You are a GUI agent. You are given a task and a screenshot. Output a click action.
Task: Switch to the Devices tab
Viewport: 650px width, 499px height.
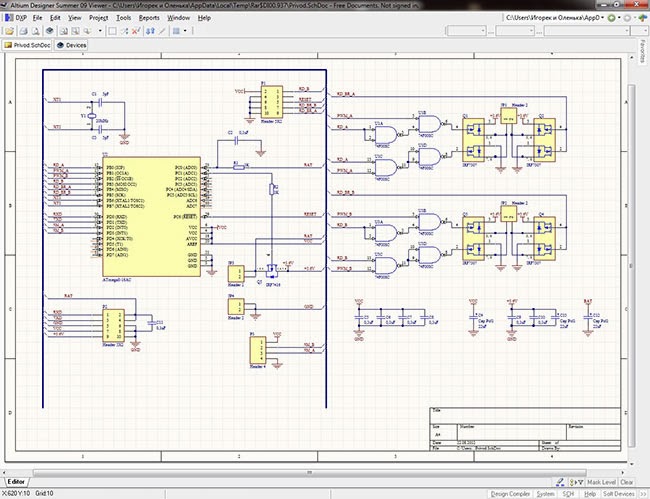click(71, 45)
